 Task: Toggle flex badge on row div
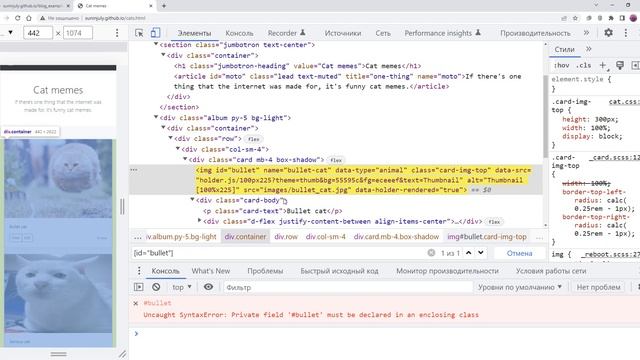[253, 139]
